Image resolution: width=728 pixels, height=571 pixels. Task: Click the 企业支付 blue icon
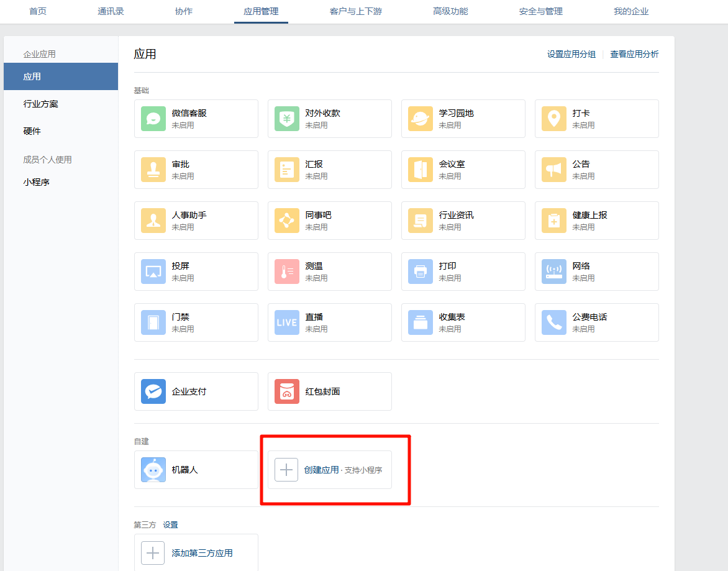pyautogui.click(x=153, y=391)
